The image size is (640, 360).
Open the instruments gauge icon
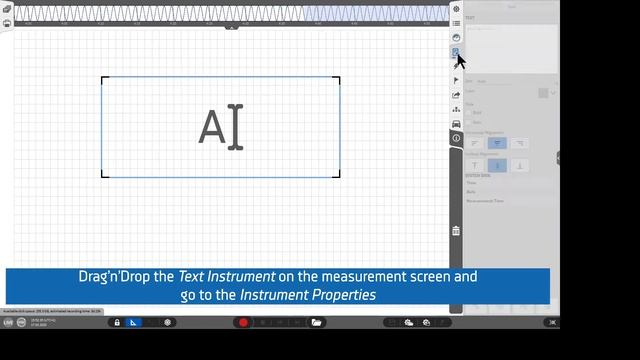click(456, 38)
